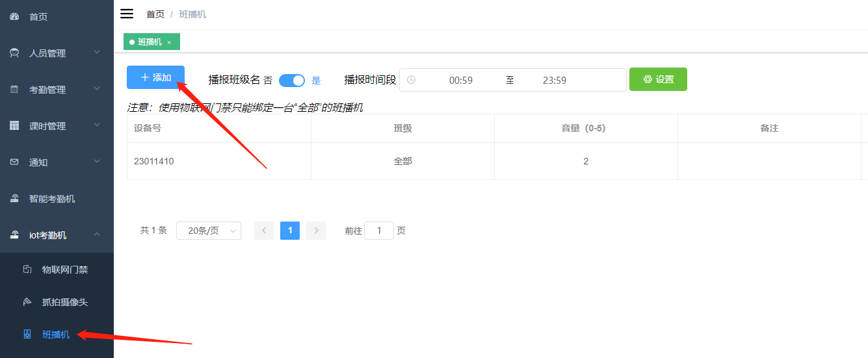Open 首页 in the sidebar

[57, 17]
